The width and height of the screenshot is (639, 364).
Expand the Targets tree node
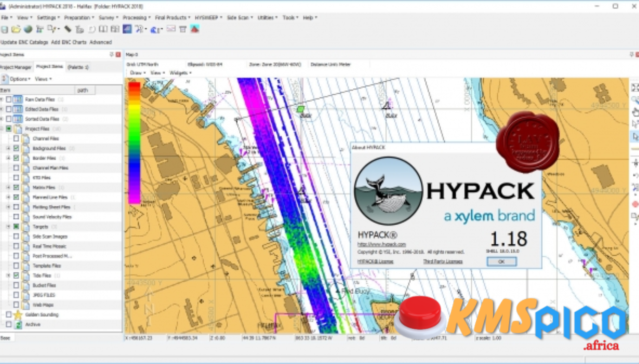point(8,226)
